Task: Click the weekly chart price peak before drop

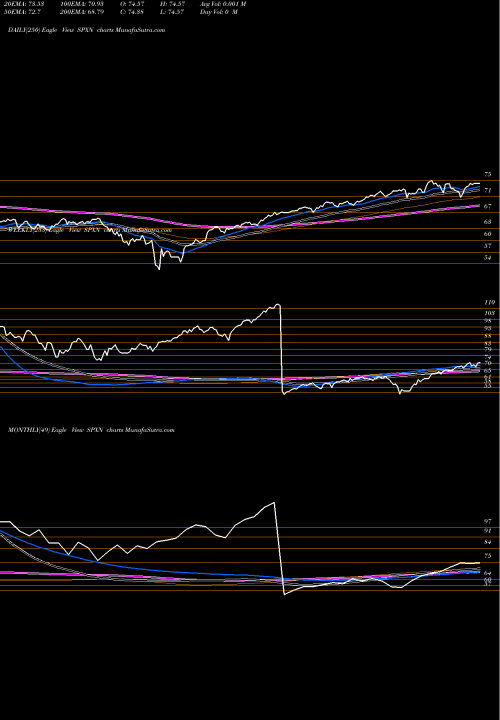Action: pyautogui.click(x=277, y=304)
